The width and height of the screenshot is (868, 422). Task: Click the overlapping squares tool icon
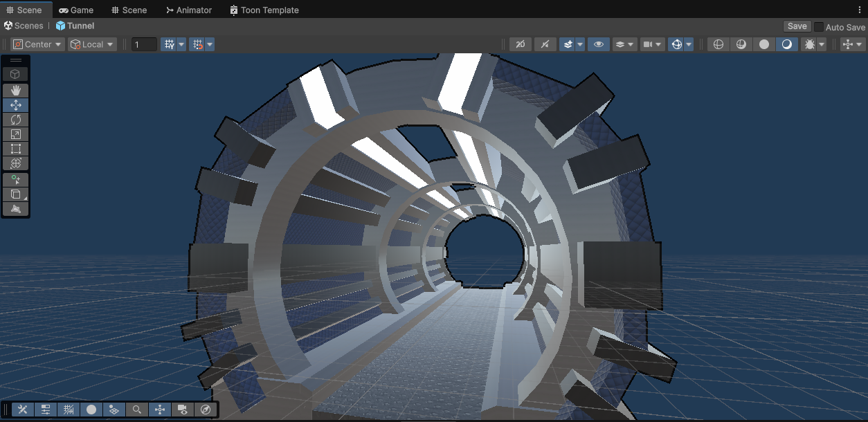point(15,194)
